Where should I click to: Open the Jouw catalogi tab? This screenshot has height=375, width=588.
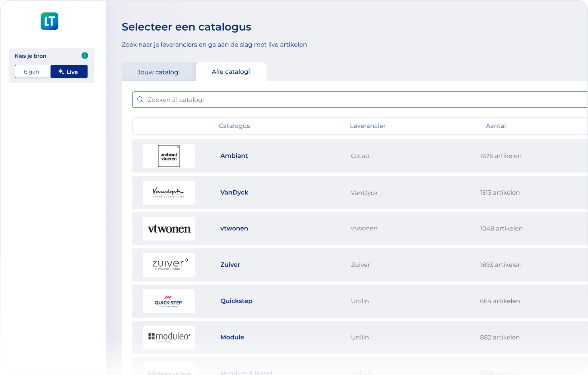(x=159, y=72)
